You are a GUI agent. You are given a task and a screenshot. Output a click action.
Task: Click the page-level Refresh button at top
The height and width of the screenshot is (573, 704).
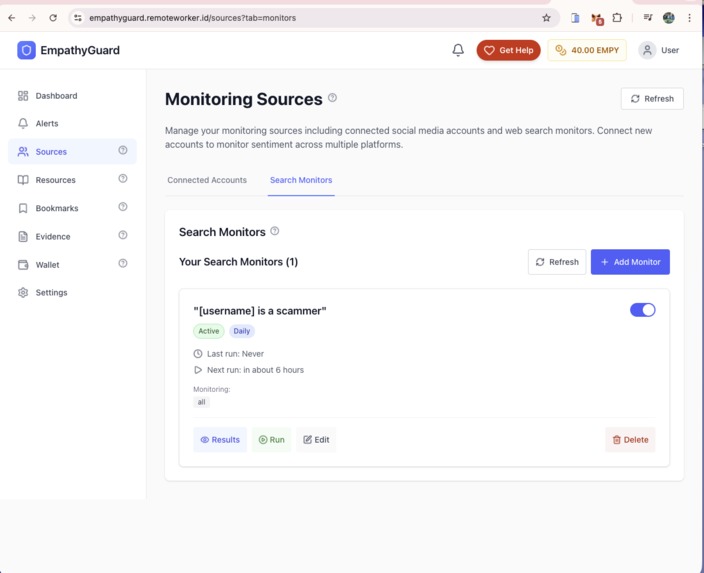point(652,99)
